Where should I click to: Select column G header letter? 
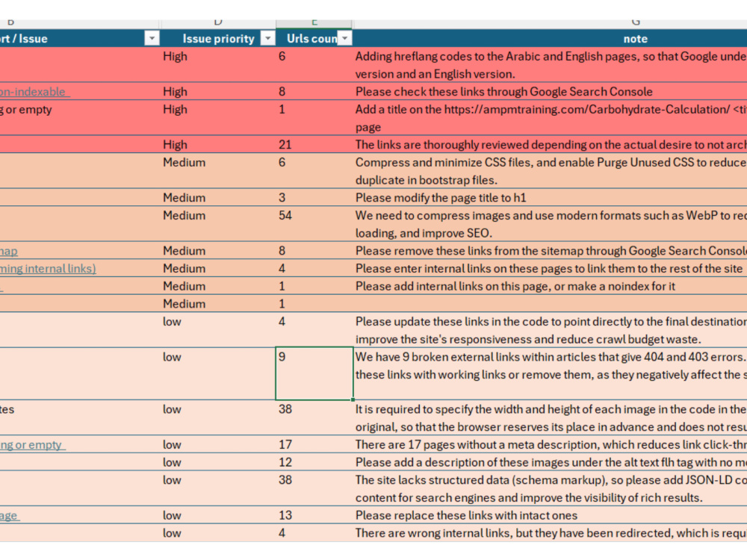tap(636, 22)
